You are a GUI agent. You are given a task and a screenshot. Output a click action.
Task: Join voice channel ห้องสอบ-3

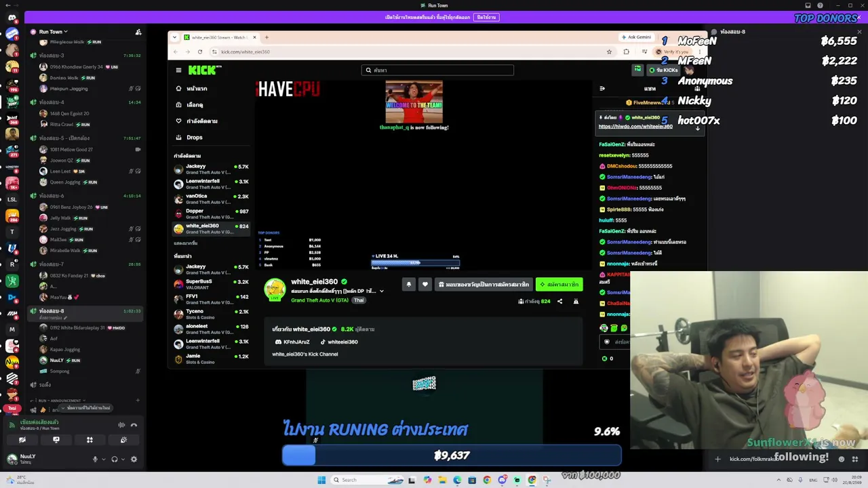[x=85, y=56]
